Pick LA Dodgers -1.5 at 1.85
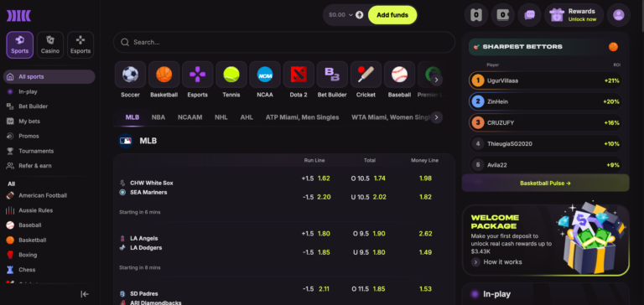 [315, 252]
